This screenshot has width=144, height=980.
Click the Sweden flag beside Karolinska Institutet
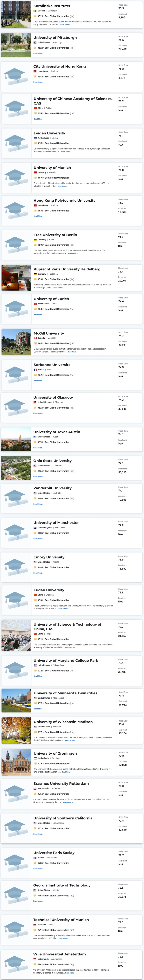pyautogui.click(x=35, y=11)
